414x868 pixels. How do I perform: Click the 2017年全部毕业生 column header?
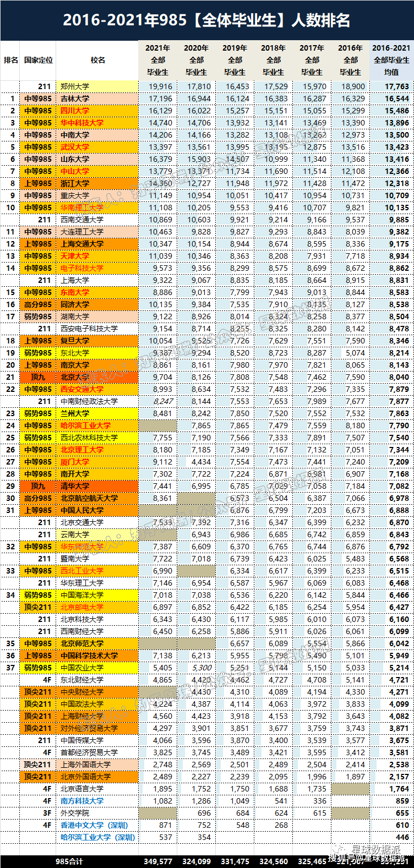[x=312, y=60]
